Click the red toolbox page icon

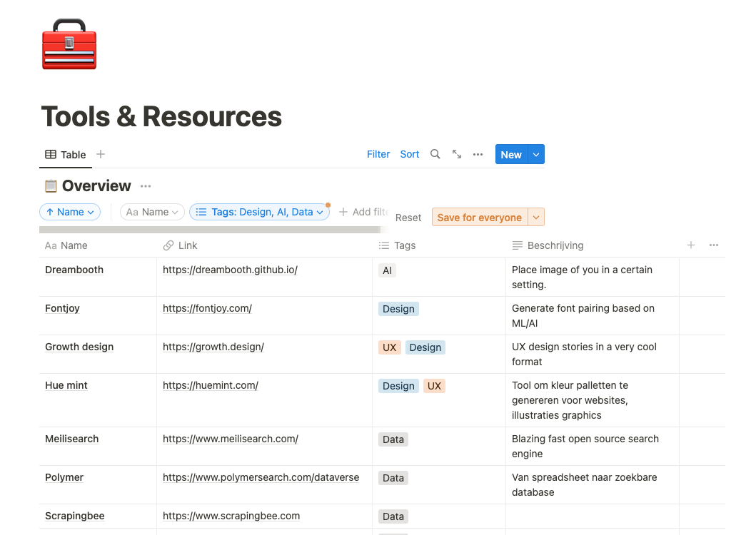tap(69, 44)
